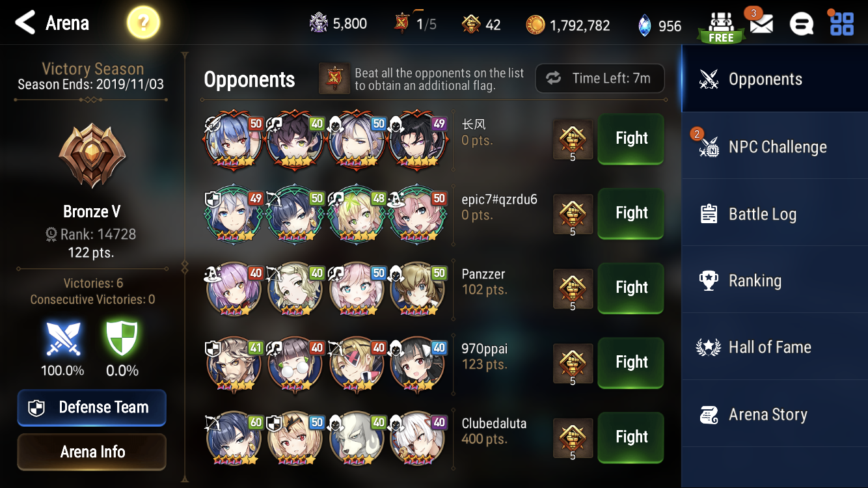Go back using the Arena arrow
This screenshot has height=488, width=868.
25,23
